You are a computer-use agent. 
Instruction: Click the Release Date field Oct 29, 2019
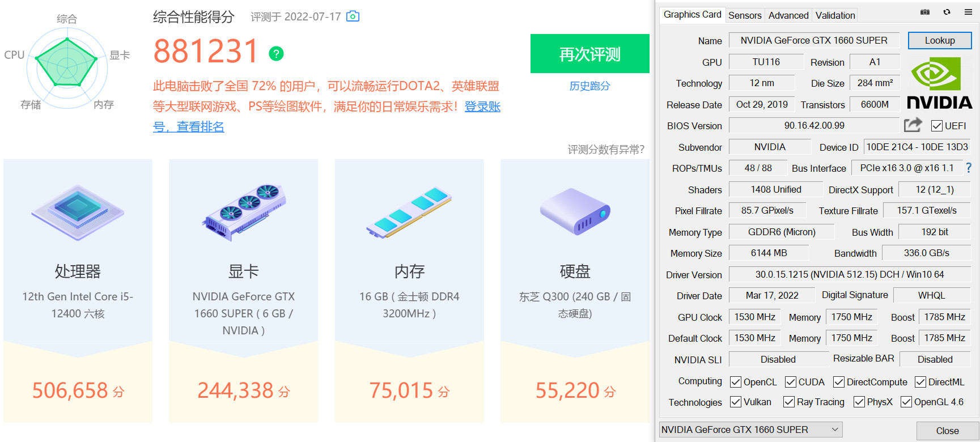(x=762, y=104)
